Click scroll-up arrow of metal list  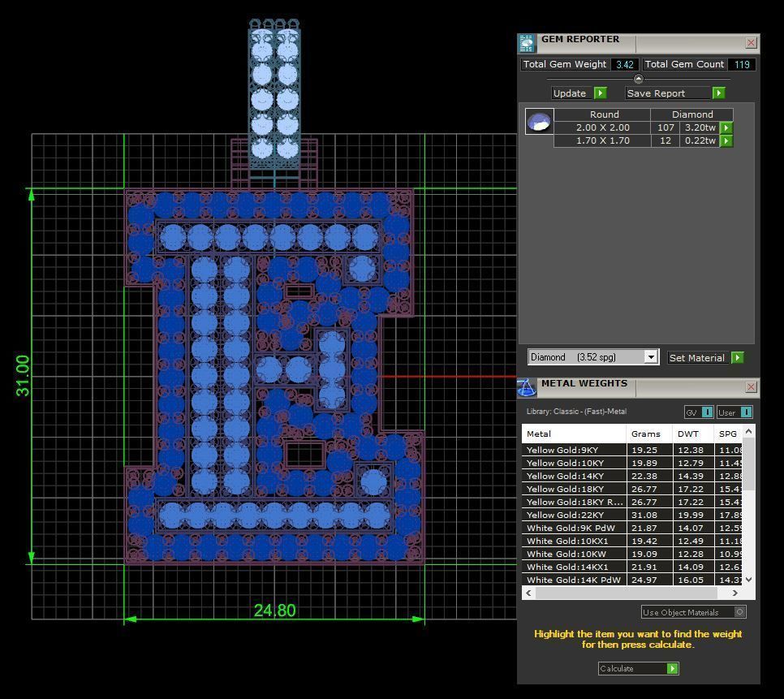(x=748, y=431)
